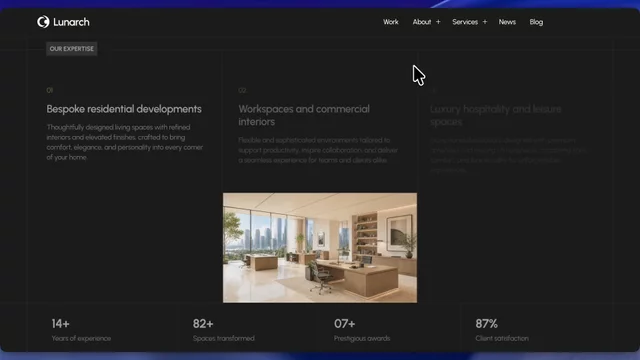Select Luxury hospitality and leisure spaces heading
Image resolution: width=640 pixels, height=360 pixels.
496,116
